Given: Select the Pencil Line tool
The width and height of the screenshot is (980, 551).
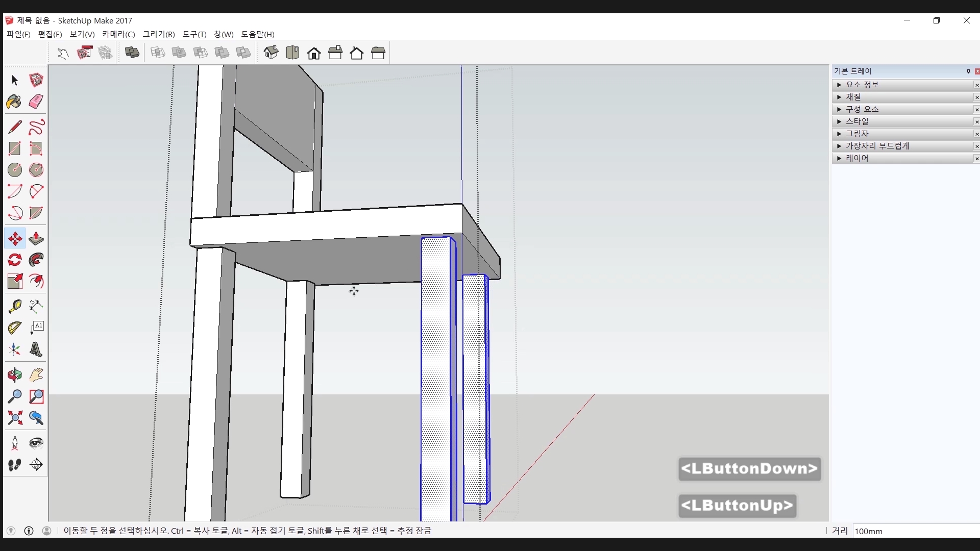Looking at the screenshot, I should tap(14, 127).
